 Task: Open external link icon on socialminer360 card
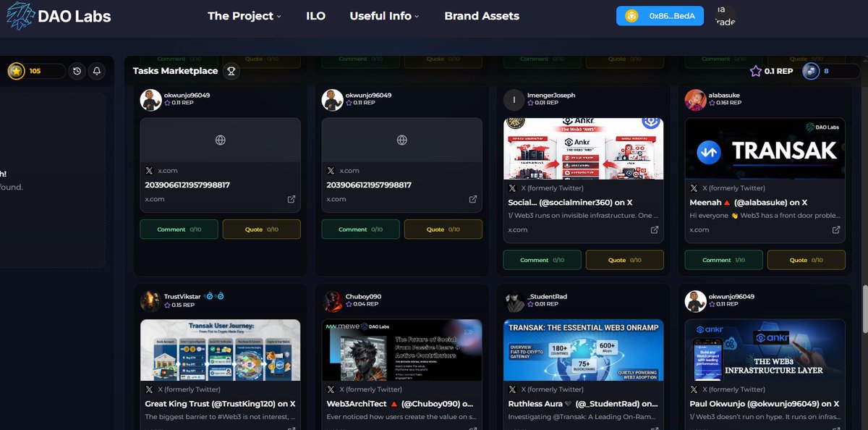654,229
